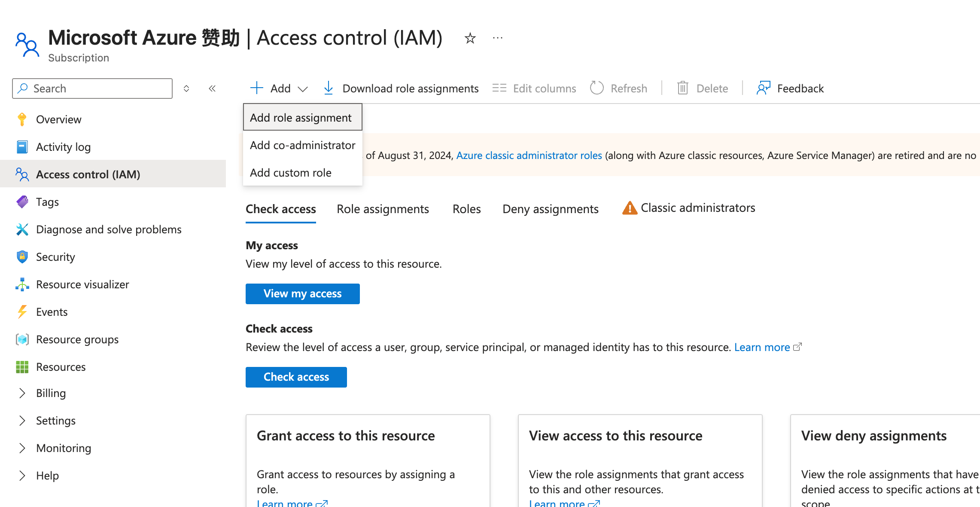Collapse the sidebar with double chevron
The image size is (980, 507).
[x=212, y=89]
